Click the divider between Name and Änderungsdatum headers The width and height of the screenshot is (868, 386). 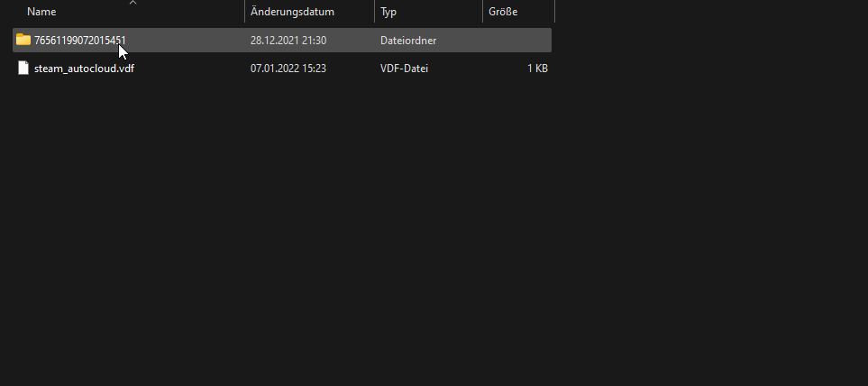[x=244, y=11]
